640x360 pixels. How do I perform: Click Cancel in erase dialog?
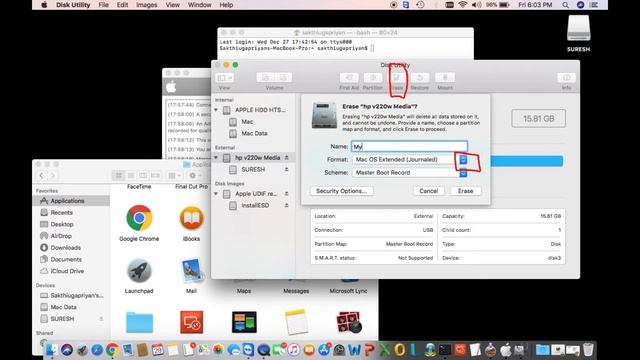point(429,191)
